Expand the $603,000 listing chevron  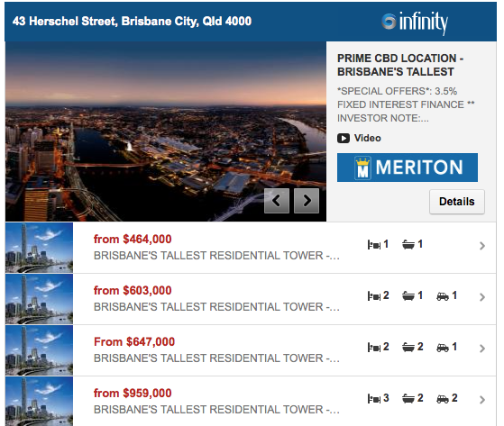pos(482,297)
